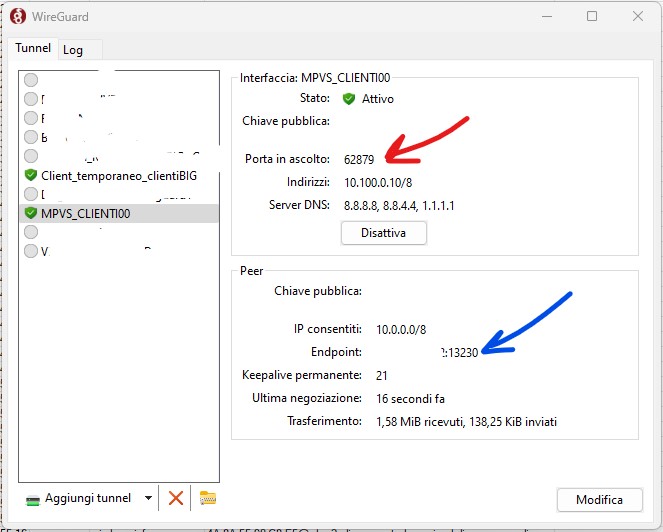Click the last handshake text 16 secondi fa
This screenshot has width=663, height=532.
410,399
